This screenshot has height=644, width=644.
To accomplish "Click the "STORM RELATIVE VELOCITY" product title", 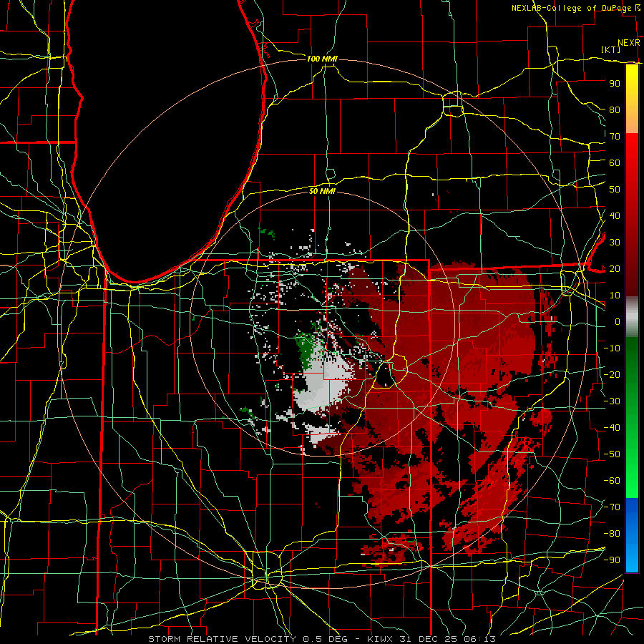I will pyautogui.click(x=222, y=639).
